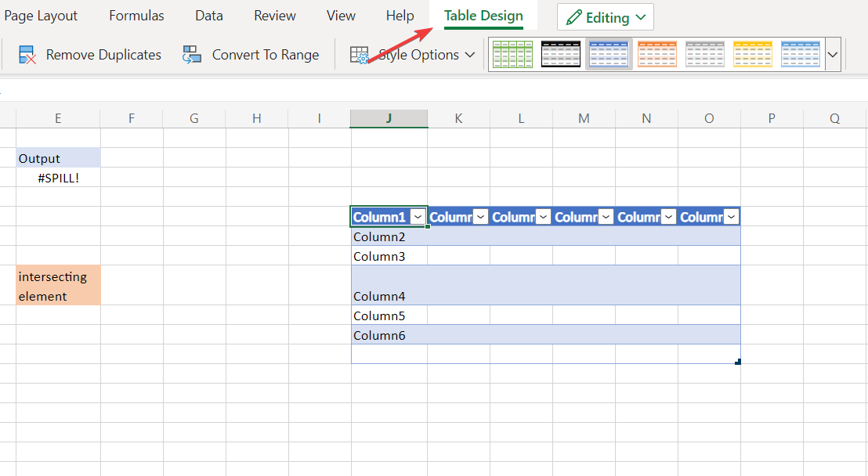Click the Column2 table cell
This screenshot has width=868, height=476.
click(x=389, y=236)
